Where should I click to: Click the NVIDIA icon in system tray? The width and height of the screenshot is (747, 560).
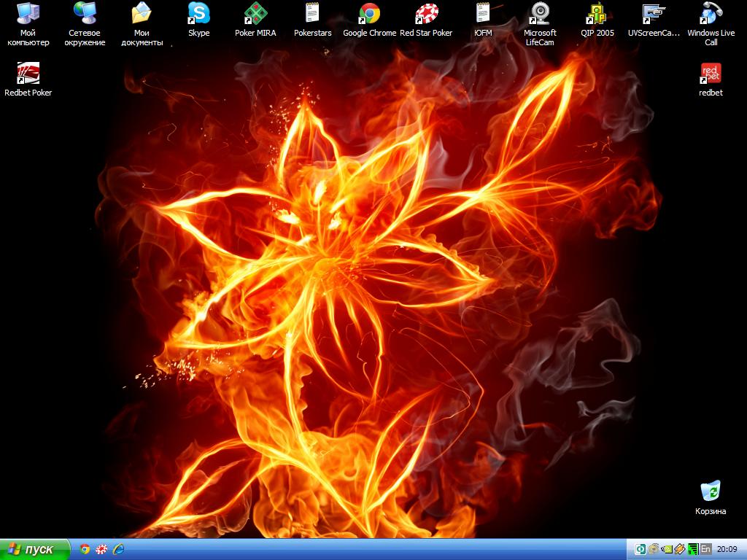click(x=666, y=549)
